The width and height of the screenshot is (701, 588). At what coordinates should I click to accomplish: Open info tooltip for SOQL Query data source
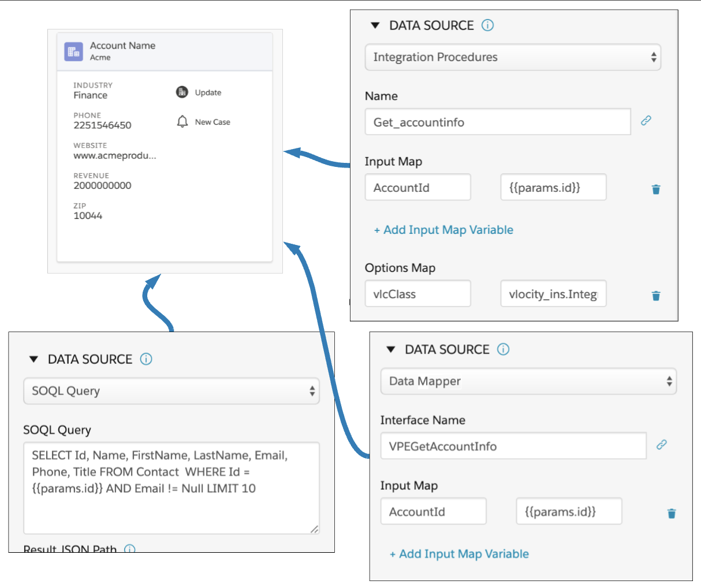click(x=147, y=359)
